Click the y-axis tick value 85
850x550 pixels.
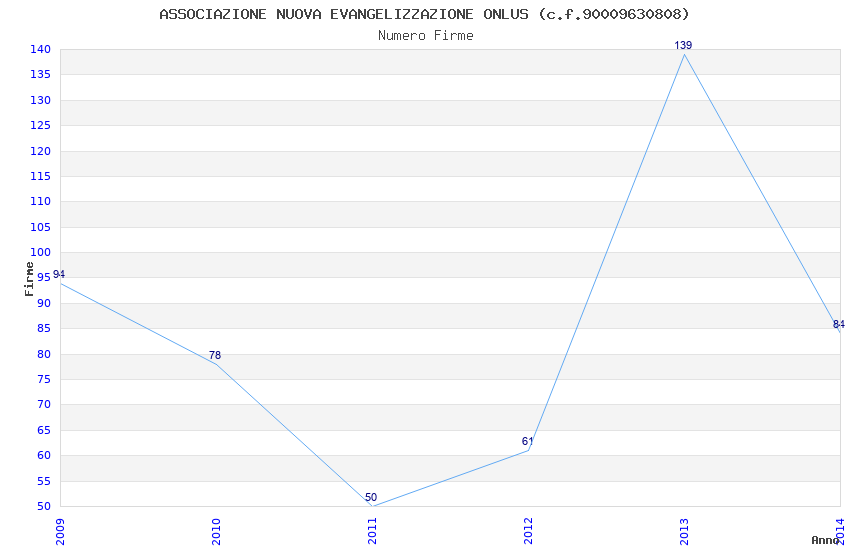click(x=44, y=329)
